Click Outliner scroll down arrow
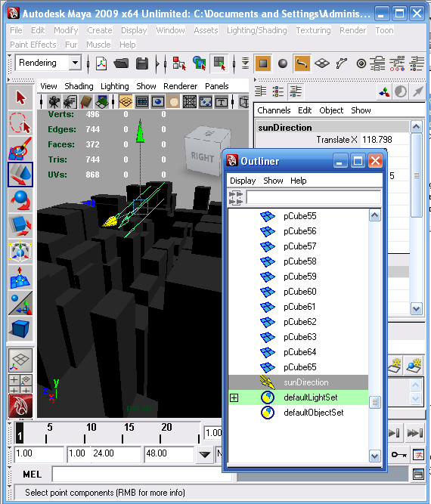431x504 pixels. [375, 456]
